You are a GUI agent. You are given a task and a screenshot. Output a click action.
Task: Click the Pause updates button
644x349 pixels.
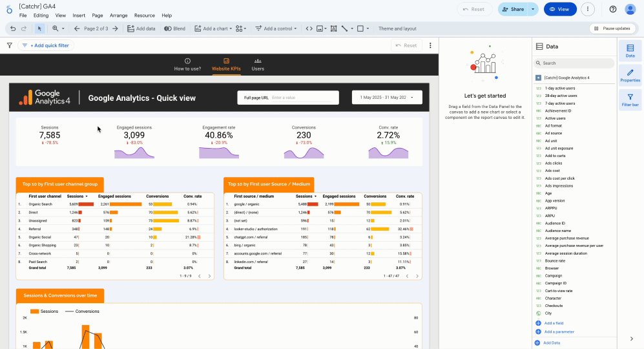click(613, 28)
